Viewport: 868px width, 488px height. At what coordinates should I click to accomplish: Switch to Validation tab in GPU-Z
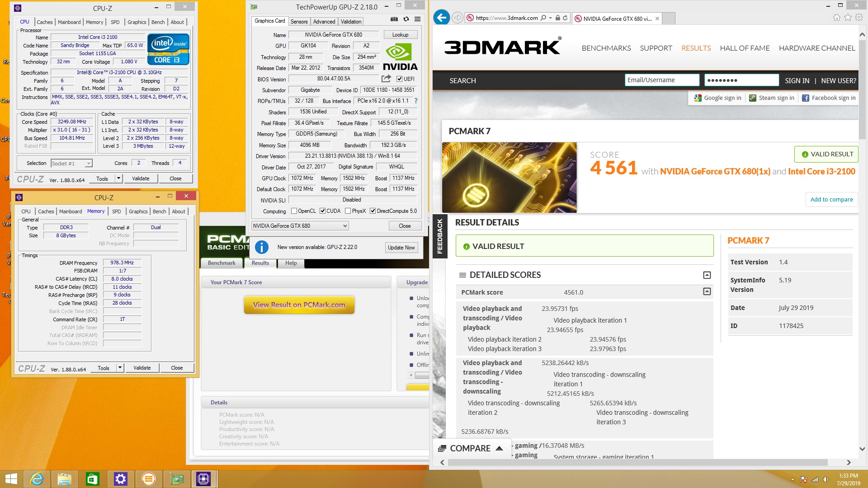(351, 22)
